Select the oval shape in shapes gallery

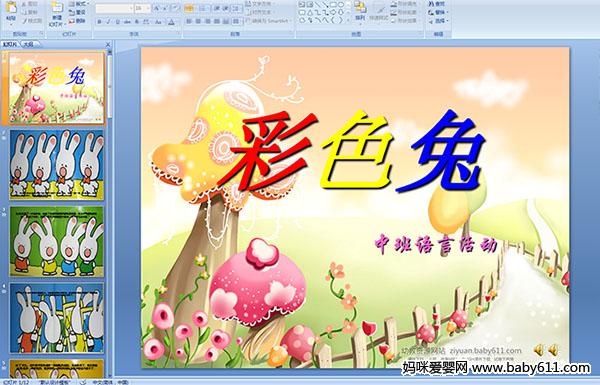[342, 5]
